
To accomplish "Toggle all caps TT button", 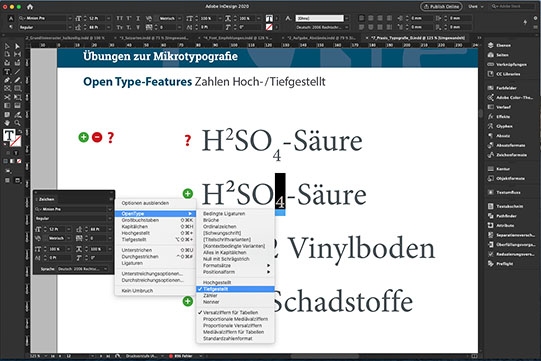I will pyautogui.click(x=119, y=18).
